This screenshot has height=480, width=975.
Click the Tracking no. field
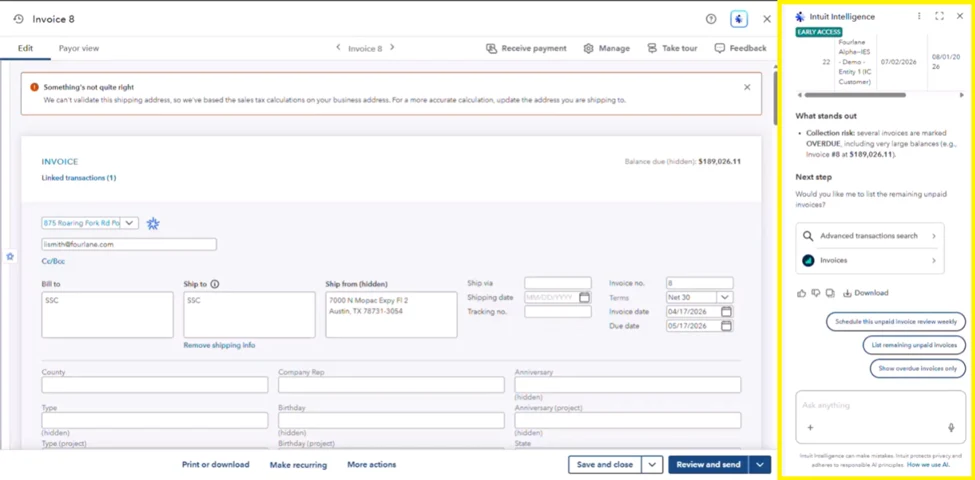click(x=558, y=312)
